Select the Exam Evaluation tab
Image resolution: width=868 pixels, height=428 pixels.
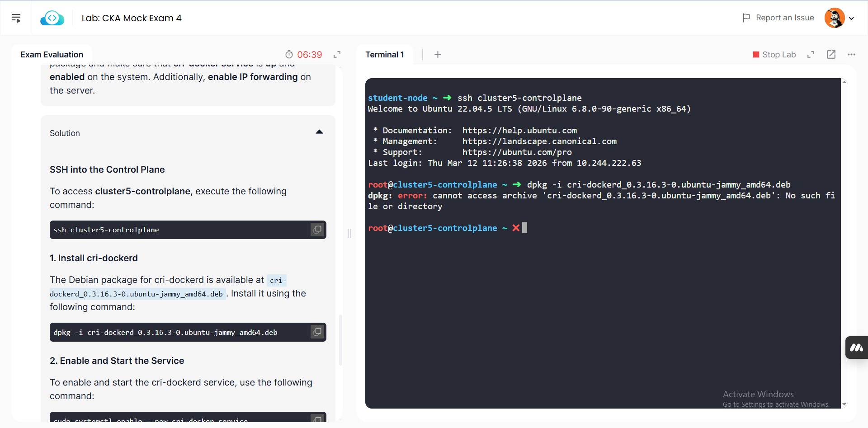tap(52, 55)
